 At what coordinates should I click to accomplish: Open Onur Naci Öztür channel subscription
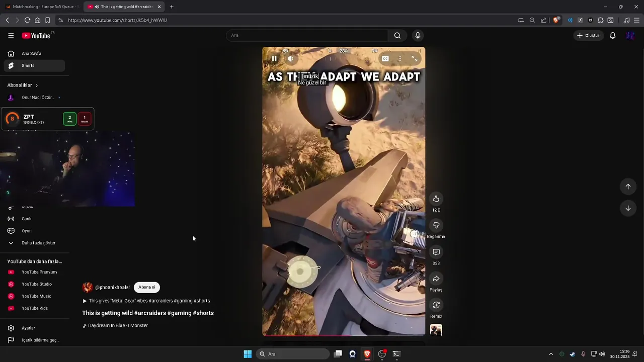(34, 98)
